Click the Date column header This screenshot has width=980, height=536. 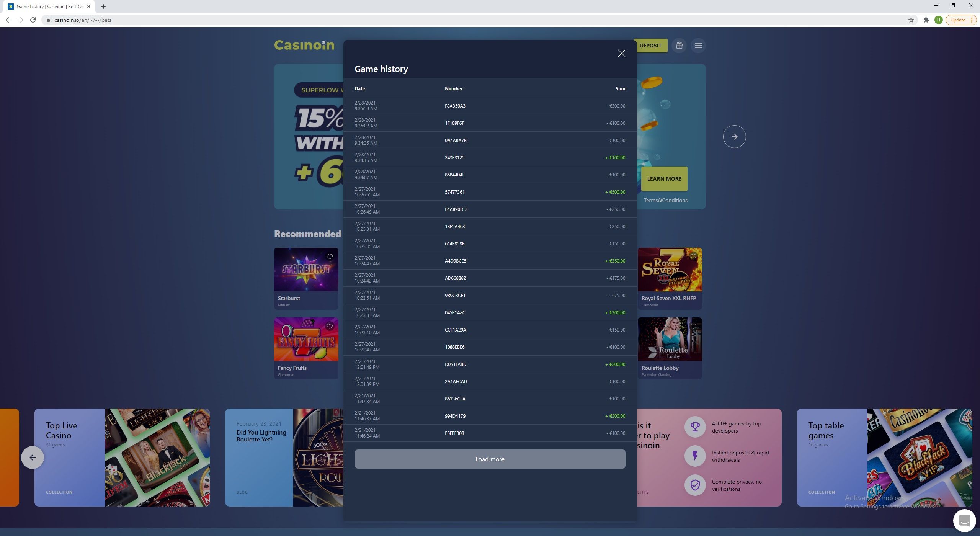(360, 89)
